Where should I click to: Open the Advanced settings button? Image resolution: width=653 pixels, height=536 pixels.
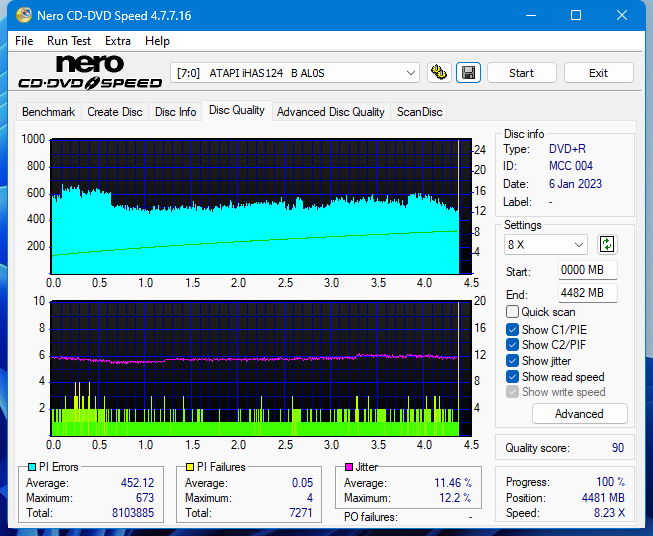click(579, 414)
